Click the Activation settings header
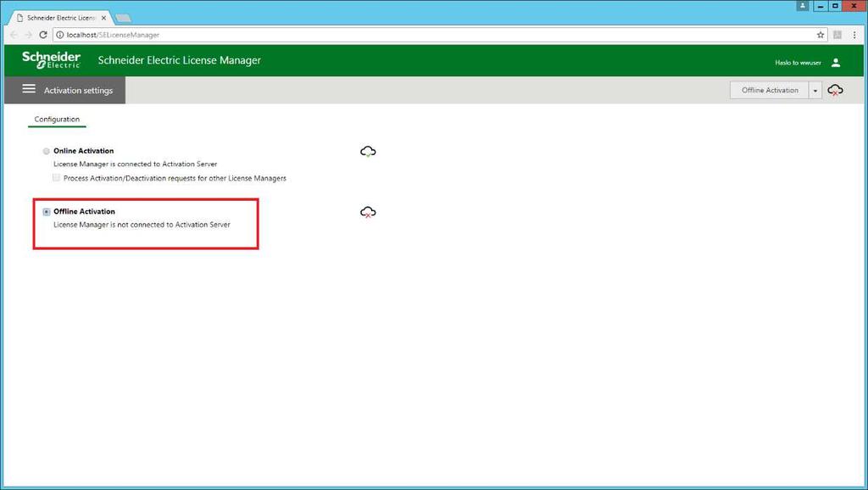The height and width of the screenshot is (490, 868). click(78, 90)
